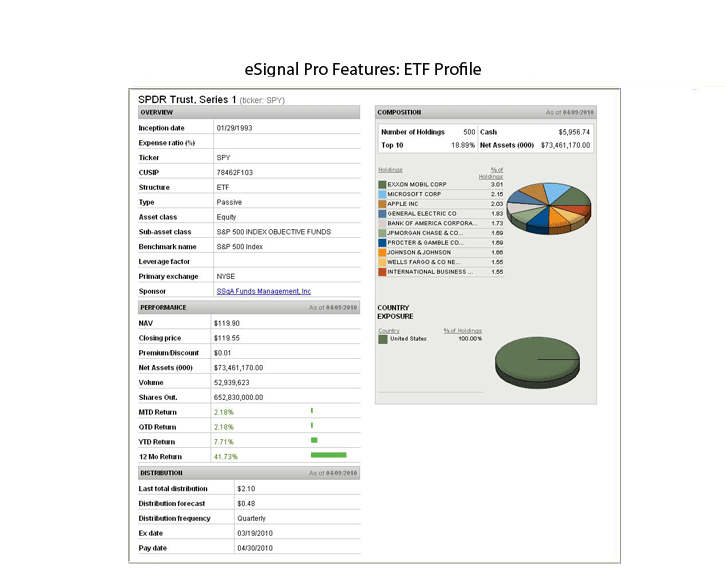Click the United States 100.00% value
This screenshot has width=725, height=580.
click(x=470, y=339)
